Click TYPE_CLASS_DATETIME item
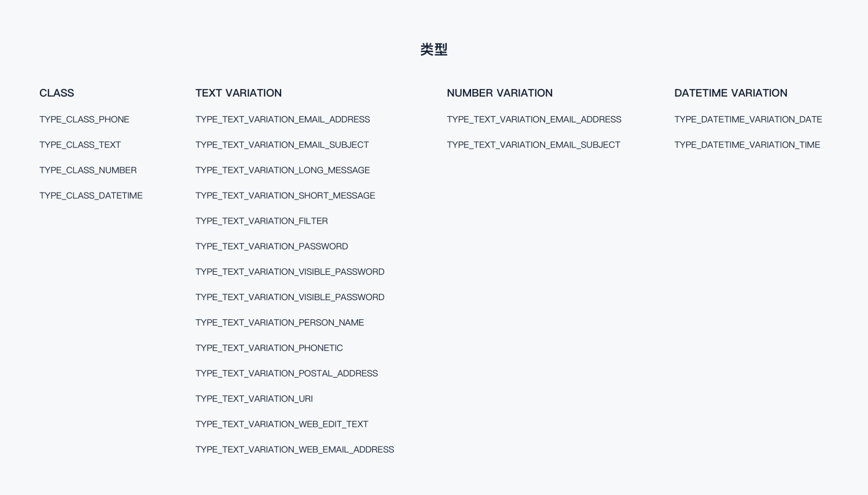Screen dimensions: 868x495 click(91, 196)
